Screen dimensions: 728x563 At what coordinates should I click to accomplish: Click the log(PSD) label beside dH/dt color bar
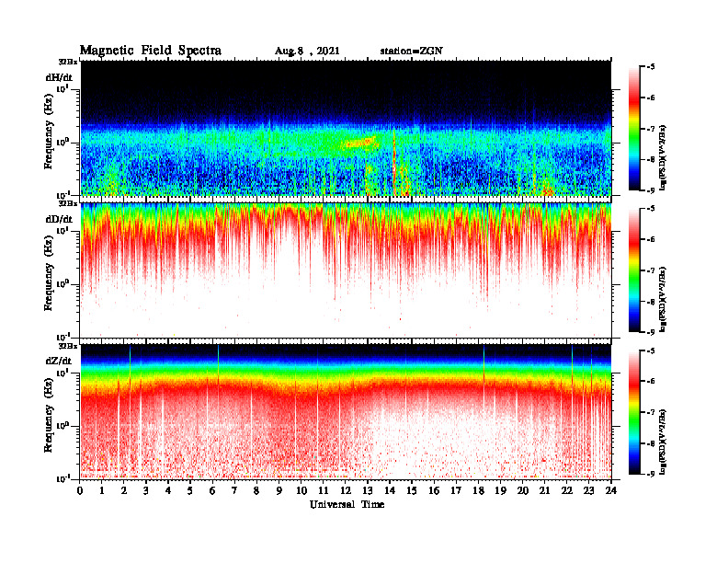(x=663, y=157)
